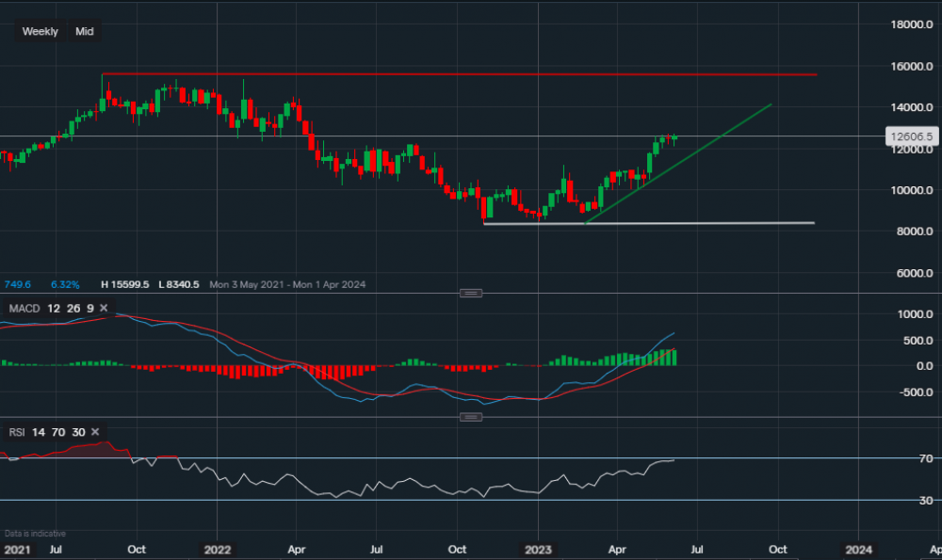Click the 6.32% change value
Screen dimensions: 942x560
click(65, 284)
